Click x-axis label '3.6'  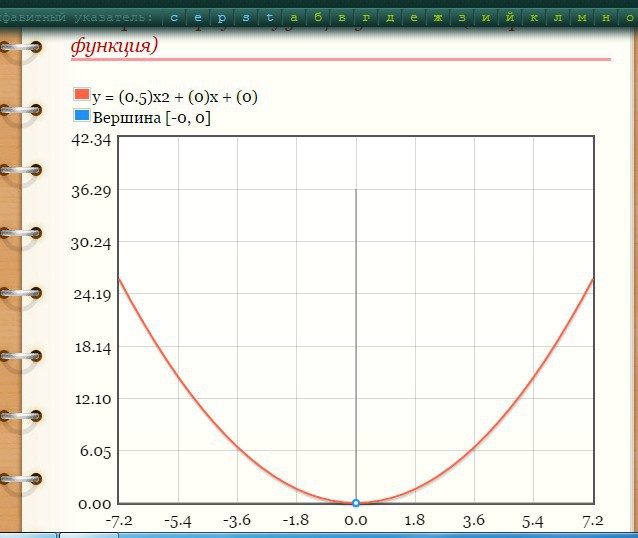click(474, 521)
